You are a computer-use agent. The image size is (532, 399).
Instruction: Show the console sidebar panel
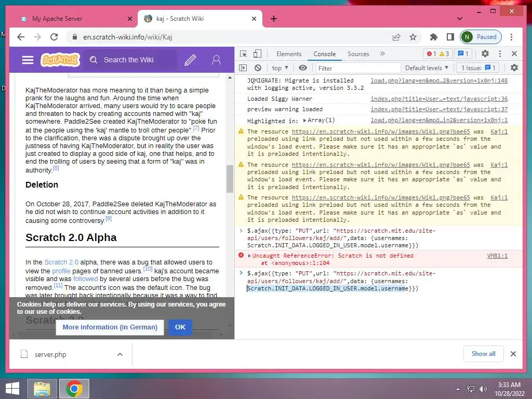(243, 68)
